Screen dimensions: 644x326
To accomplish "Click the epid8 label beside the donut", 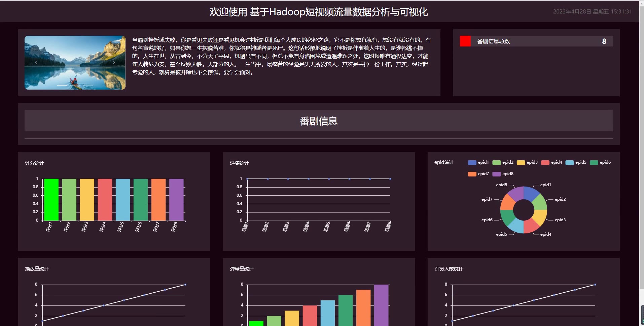I will pos(501,185).
